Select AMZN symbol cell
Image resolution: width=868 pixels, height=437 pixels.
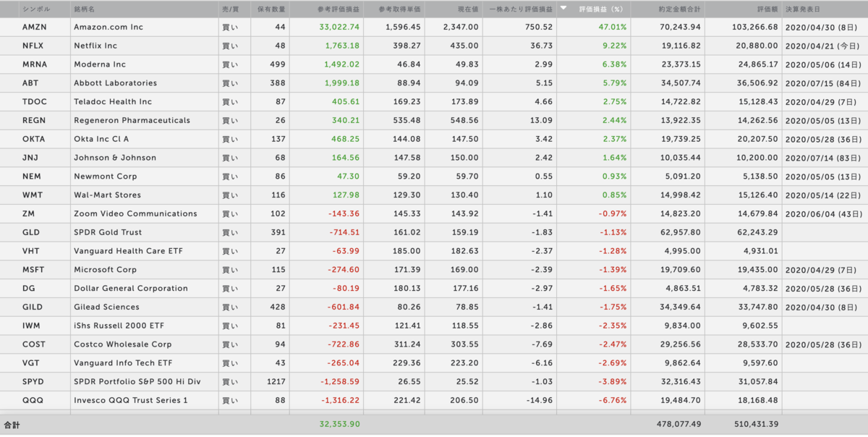tap(34, 27)
